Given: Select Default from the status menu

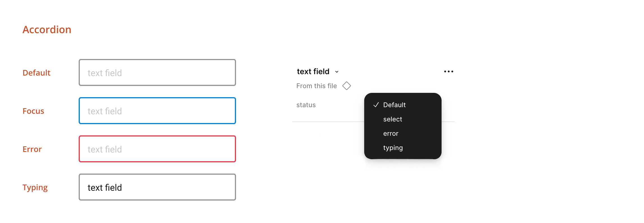Looking at the screenshot, I should [394, 105].
